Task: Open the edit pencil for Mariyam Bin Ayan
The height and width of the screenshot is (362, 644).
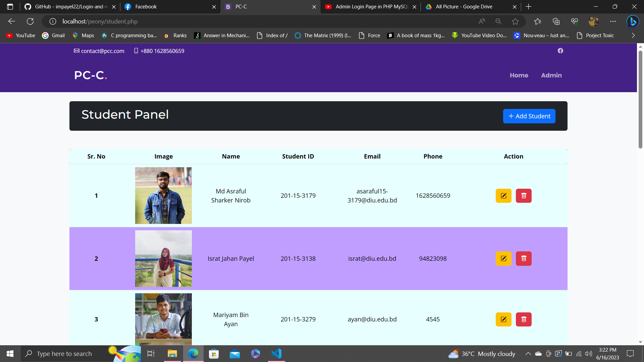Action: (503, 319)
